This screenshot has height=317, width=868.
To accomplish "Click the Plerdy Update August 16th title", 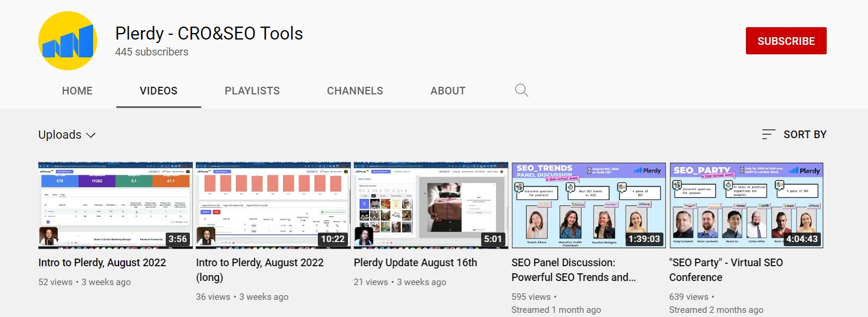I will coord(415,263).
